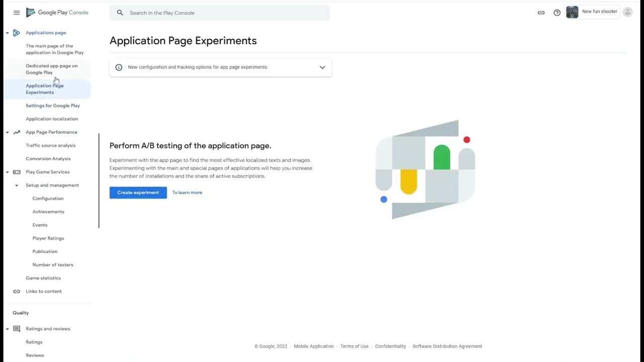
Task: Collapse the Applications page section
Action: (x=8, y=33)
